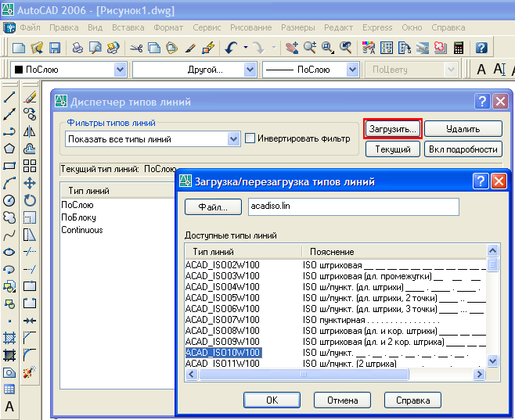Select the ACAD_ISO07W100 linetype row
Screen dimensions: 515x420
335,320
